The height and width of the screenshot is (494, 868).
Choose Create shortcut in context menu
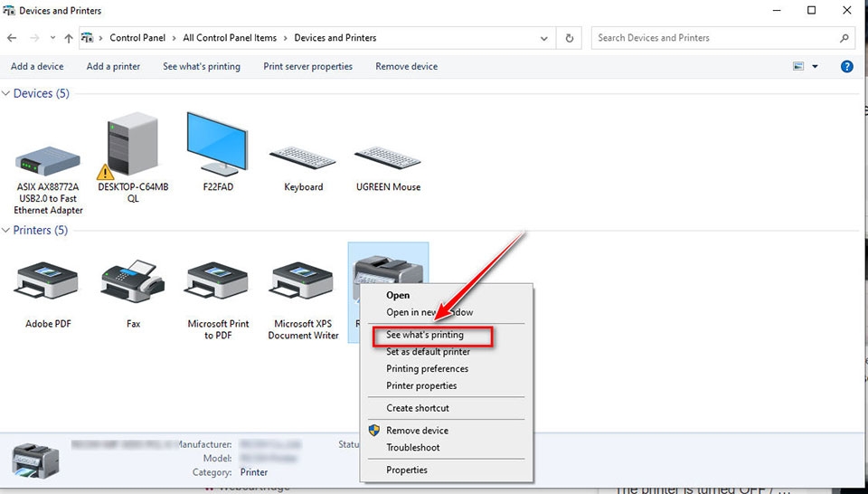pos(418,408)
